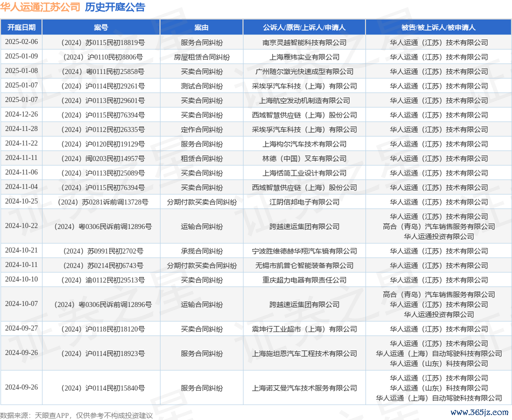Select case number (2024)沪0112民初26335号

(103, 129)
